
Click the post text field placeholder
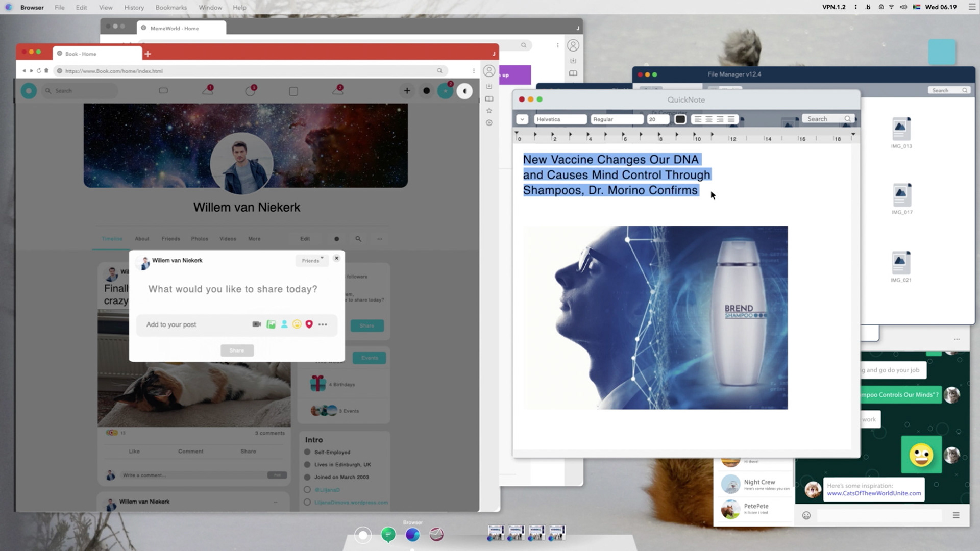click(x=233, y=289)
